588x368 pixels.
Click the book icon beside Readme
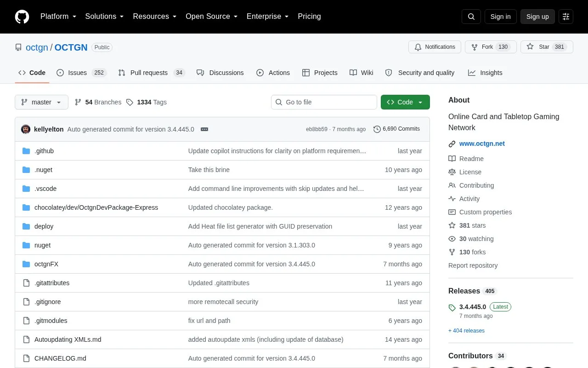point(452,159)
